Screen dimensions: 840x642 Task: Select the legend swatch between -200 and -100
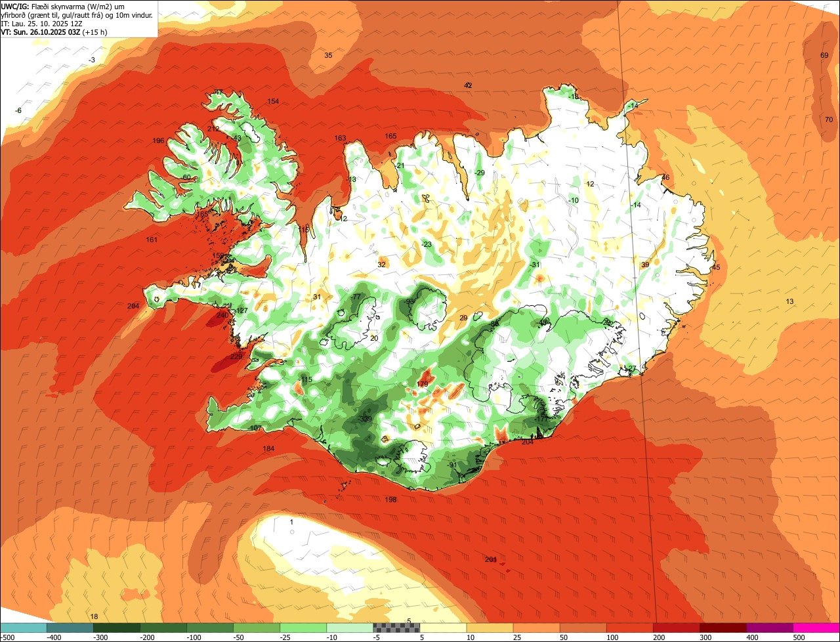(x=164, y=628)
